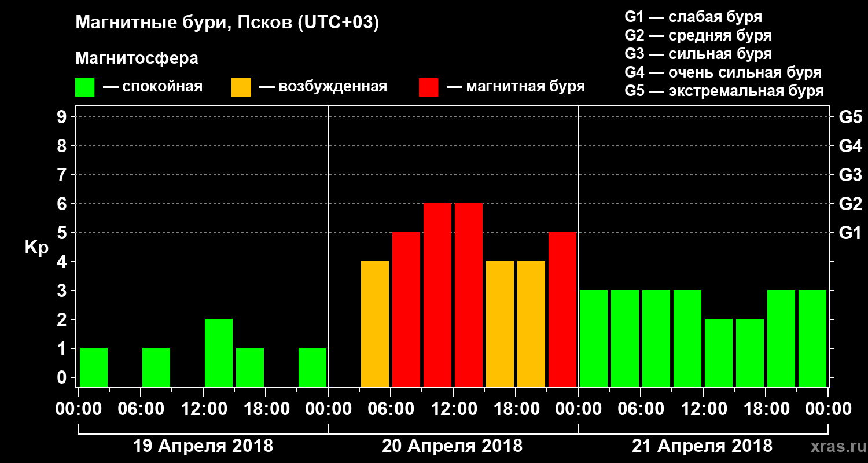
Task: Click the 18:00 time label above 21 Апреля
Action: pos(766,409)
